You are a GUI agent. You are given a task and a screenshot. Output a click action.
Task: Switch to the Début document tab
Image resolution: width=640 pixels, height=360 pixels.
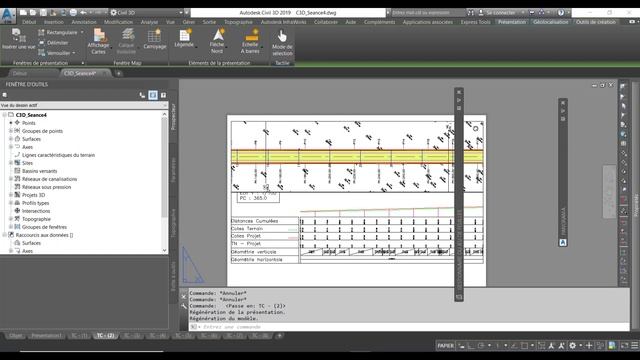click(20, 73)
